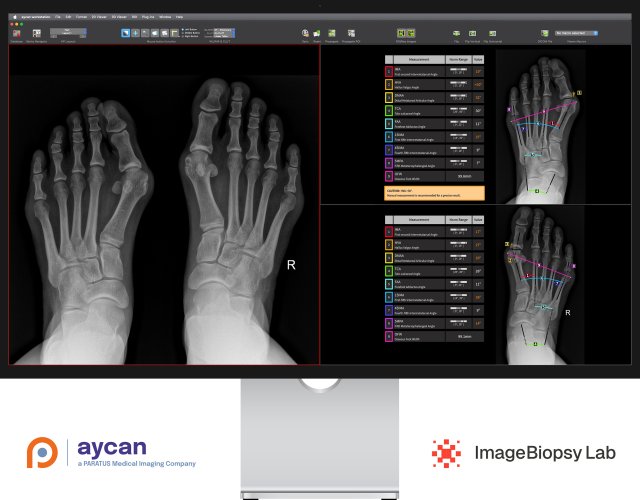Click the green toolbar icon beside Sync
Screen dimensions: 640x500
[317, 33]
